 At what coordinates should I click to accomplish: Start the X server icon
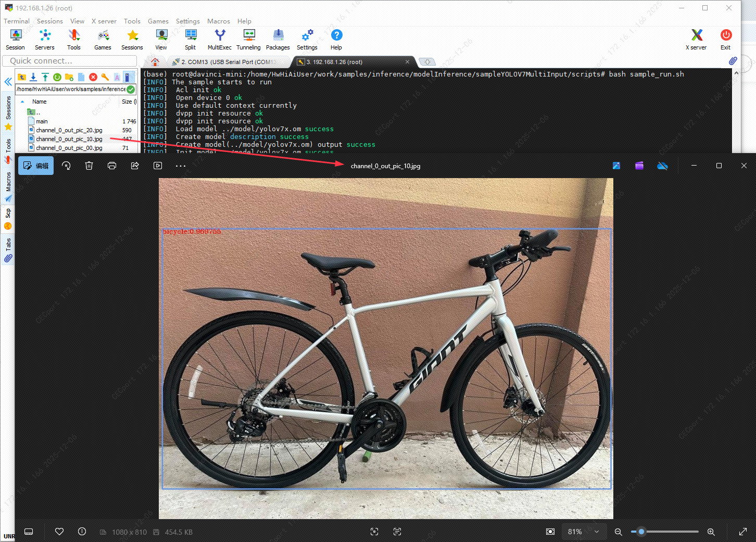click(697, 40)
